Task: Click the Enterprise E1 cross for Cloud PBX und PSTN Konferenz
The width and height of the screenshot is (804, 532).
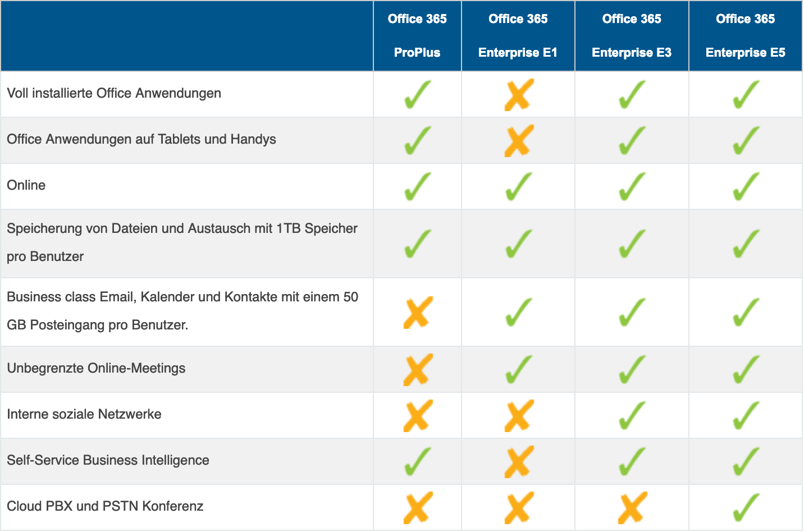Action: tap(519, 507)
